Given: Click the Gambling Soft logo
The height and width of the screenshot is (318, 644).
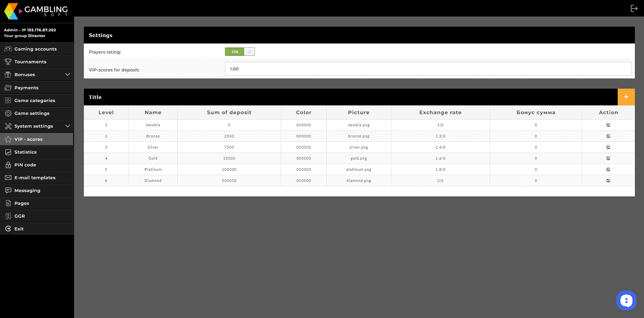Looking at the screenshot, I should 36,11.
